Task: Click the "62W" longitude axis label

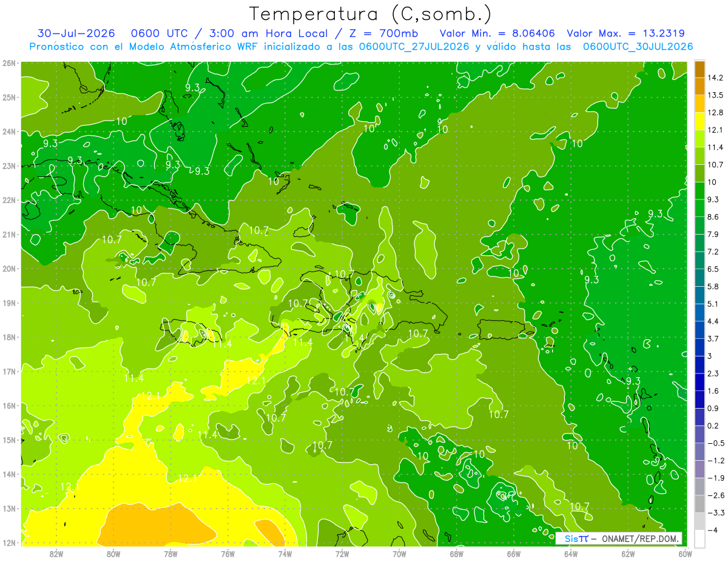Action: [x=628, y=553]
